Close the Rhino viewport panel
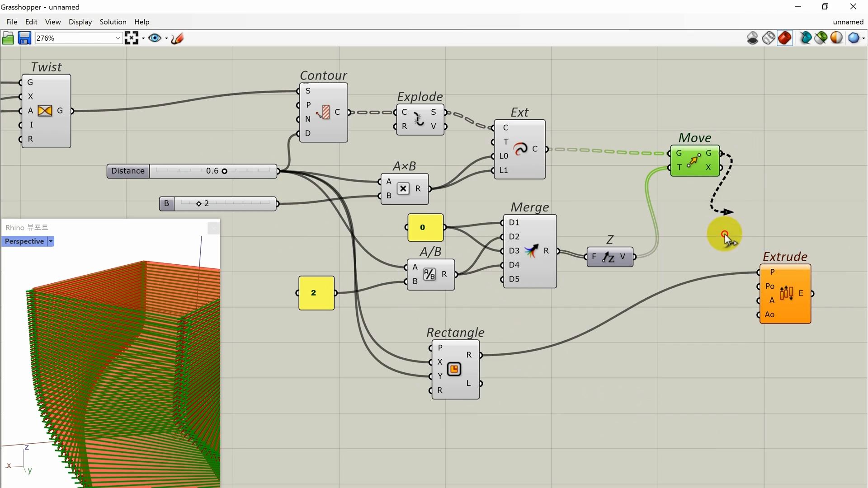 [213, 228]
